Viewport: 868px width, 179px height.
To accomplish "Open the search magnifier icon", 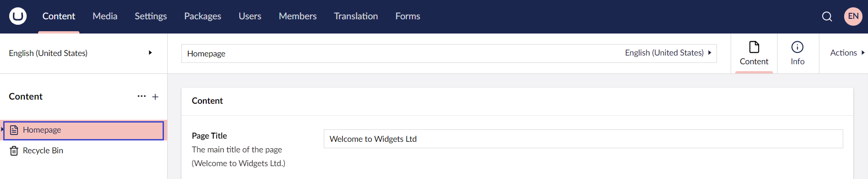I will click(x=827, y=17).
